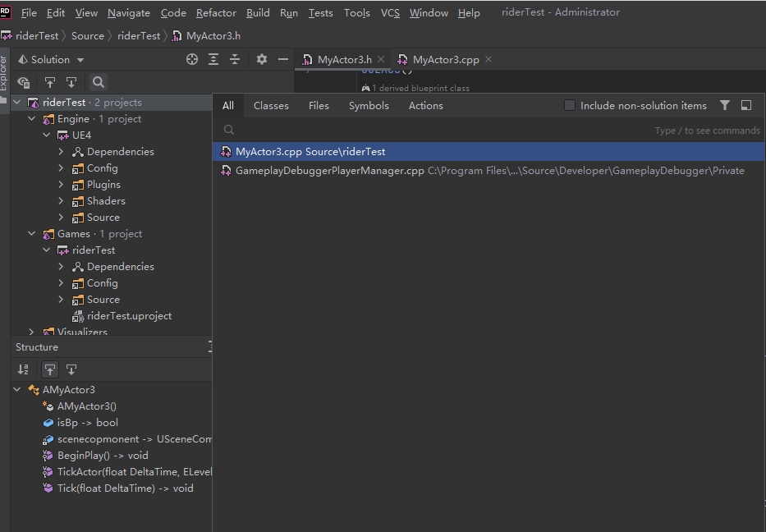The width and height of the screenshot is (766, 532).
Task: Expand the Shaders folder under UE4
Action: pos(61,201)
